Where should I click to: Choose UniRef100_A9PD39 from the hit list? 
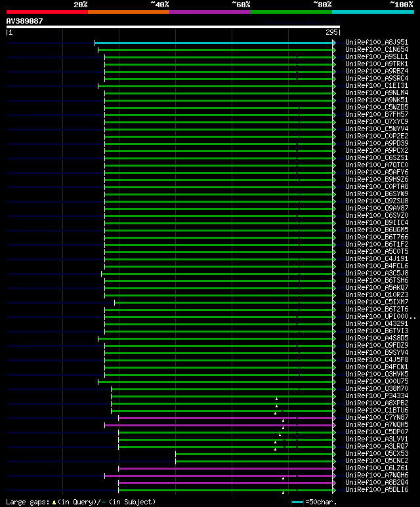click(x=377, y=143)
